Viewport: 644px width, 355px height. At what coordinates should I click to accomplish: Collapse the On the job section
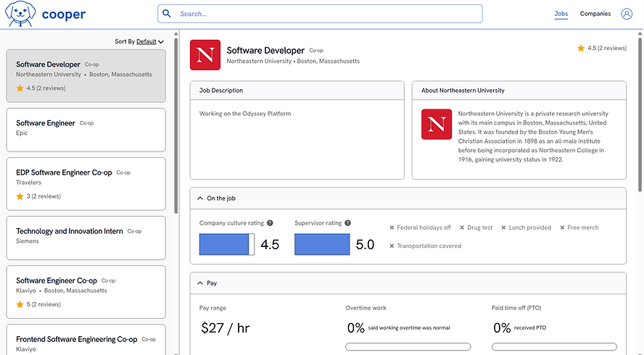pos(199,199)
